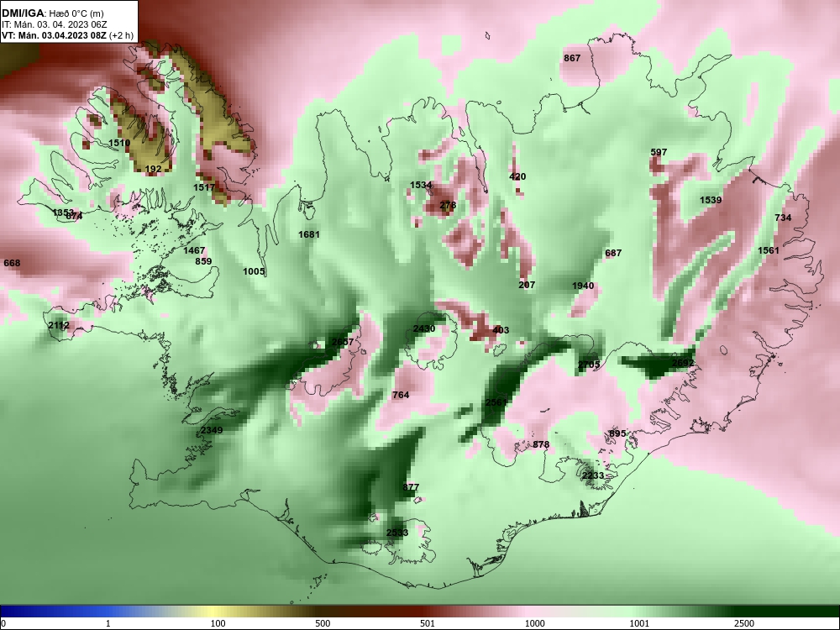The width and height of the screenshot is (840, 630).
Task: Click the 597 height label
Action: click(659, 152)
